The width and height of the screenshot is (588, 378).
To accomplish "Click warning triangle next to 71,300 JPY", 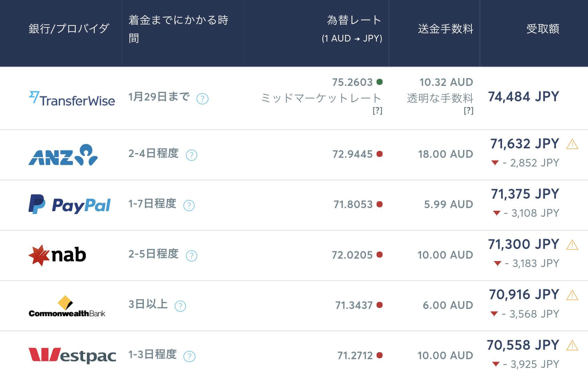I will pos(572,245).
